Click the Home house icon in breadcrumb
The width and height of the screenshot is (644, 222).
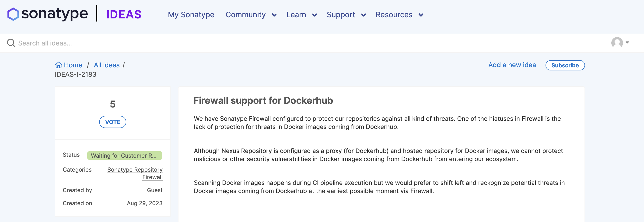pos(59,65)
